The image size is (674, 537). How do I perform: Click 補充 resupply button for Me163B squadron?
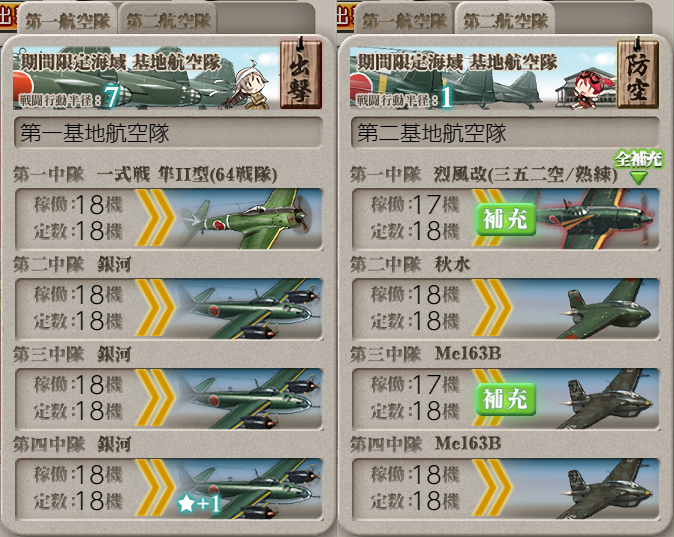(x=506, y=399)
